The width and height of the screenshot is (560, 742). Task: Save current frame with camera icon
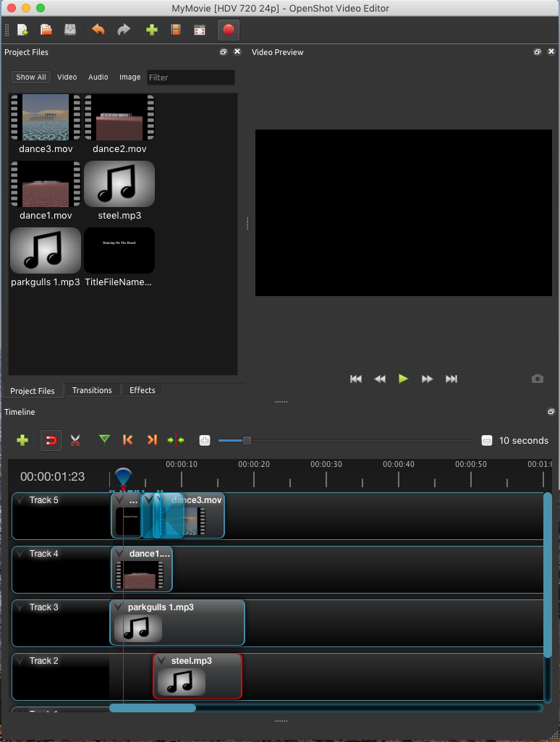(538, 379)
